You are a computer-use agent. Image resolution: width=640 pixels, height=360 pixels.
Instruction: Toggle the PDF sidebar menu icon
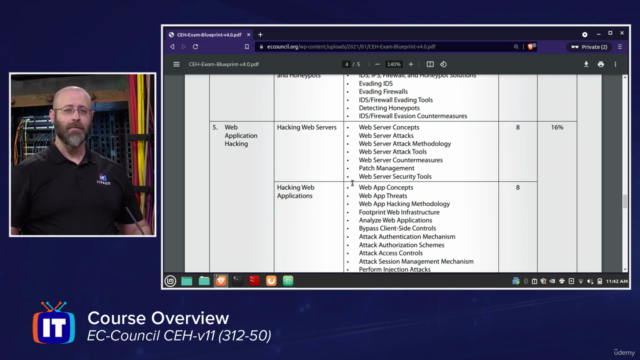pyautogui.click(x=176, y=64)
